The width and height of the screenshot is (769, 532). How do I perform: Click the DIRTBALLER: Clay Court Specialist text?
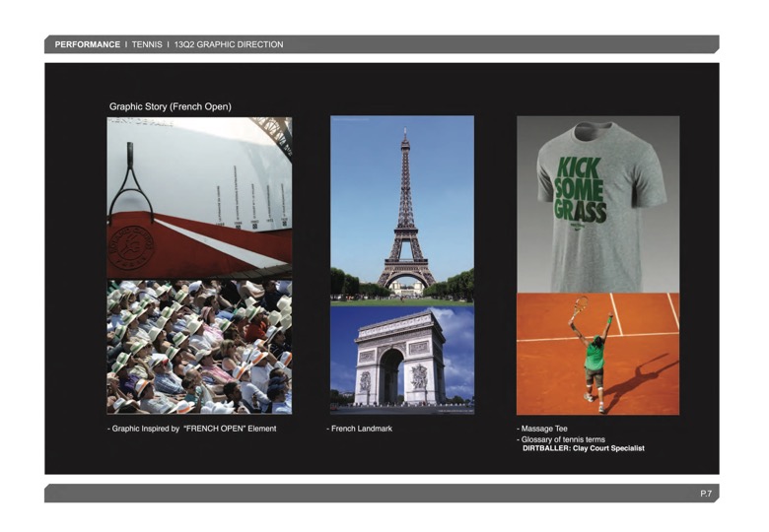(x=583, y=448)
